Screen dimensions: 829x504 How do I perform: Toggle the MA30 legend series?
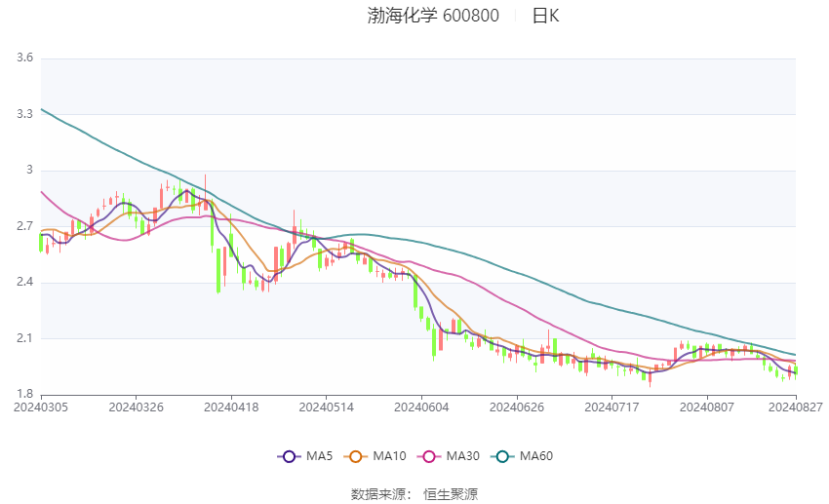(449, 456)
